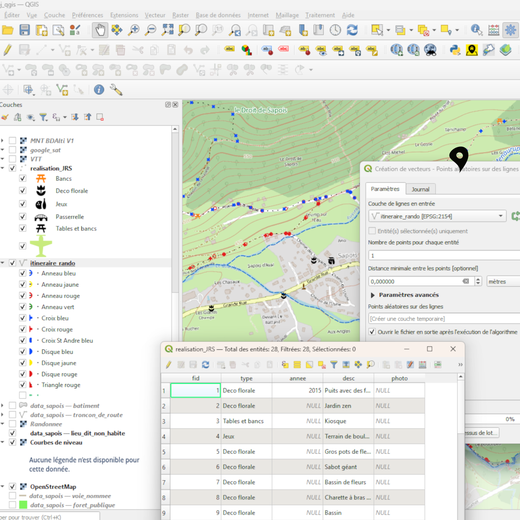Activate the Zoom Out magnifier tool
This screenshot has width=520, height=520.
pos(151,30)
